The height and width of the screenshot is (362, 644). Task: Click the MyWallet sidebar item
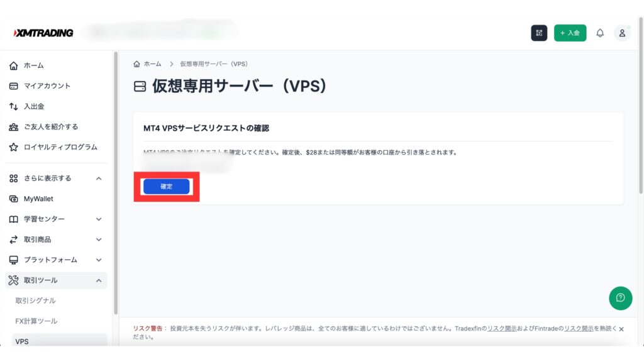[x=38, y=199]
